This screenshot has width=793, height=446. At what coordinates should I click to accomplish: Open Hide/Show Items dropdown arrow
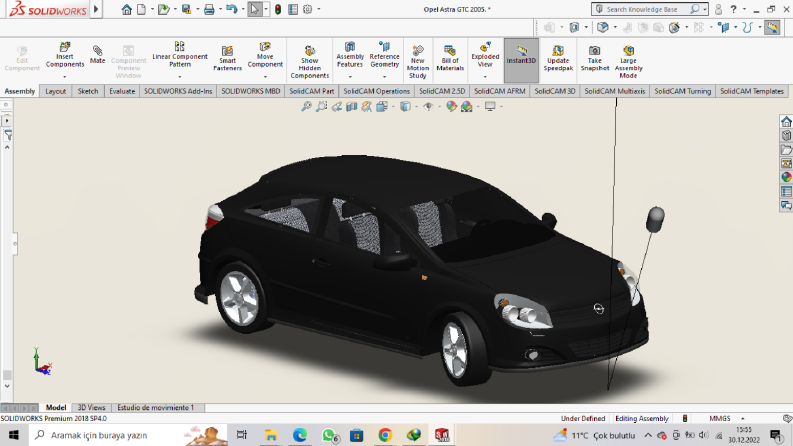click(x=439, y=107)
